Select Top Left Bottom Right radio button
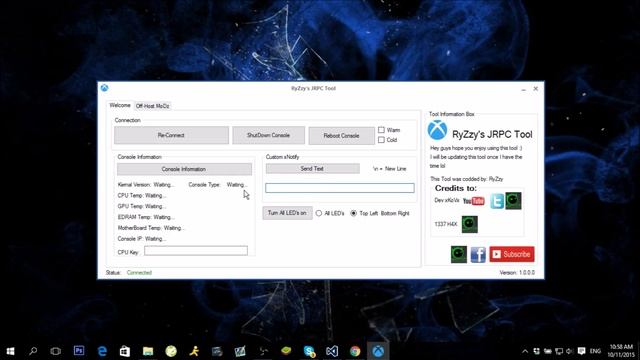 353,213
